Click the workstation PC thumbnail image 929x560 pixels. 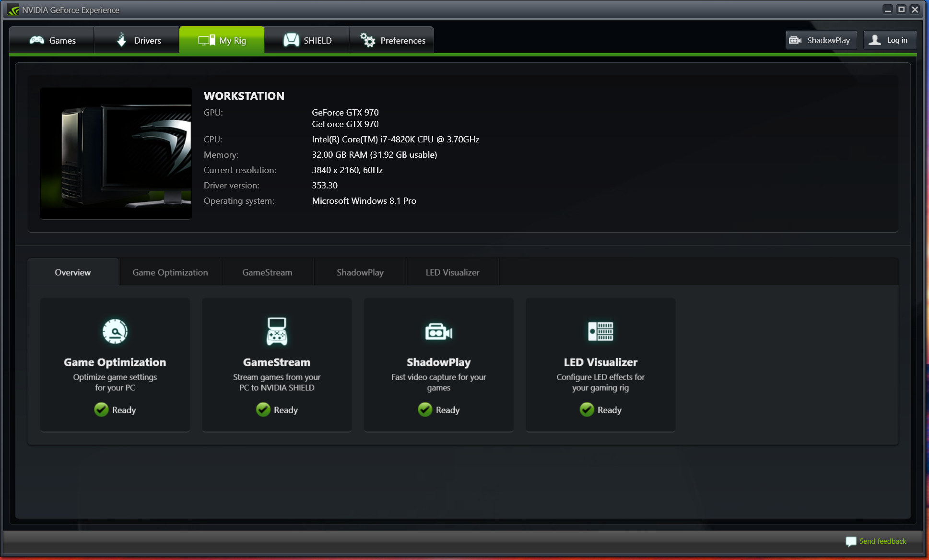pyautogui.click(x=116, y=153)
